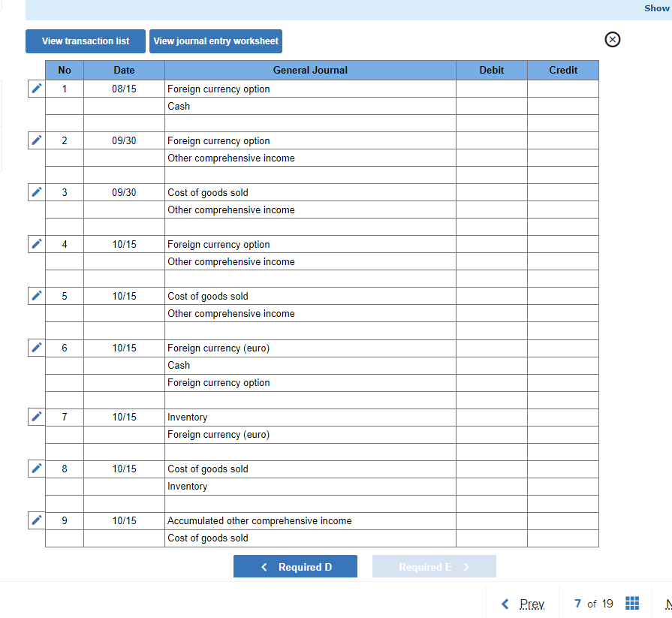Go back to Required D

[295, 567]
